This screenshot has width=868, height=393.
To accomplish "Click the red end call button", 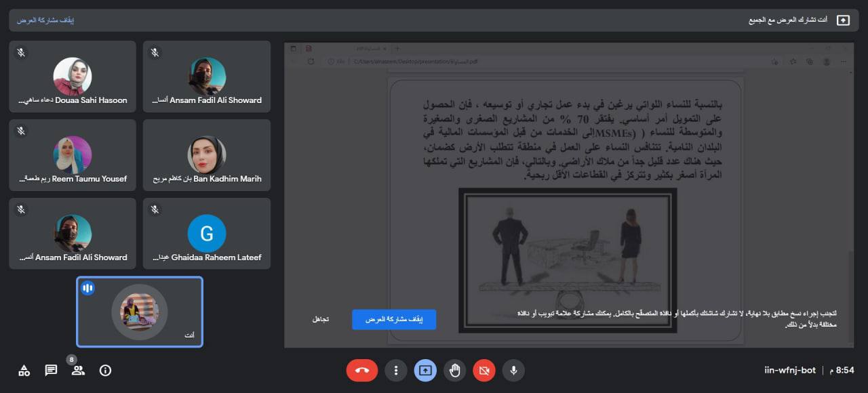I will (x=361, y=371).
